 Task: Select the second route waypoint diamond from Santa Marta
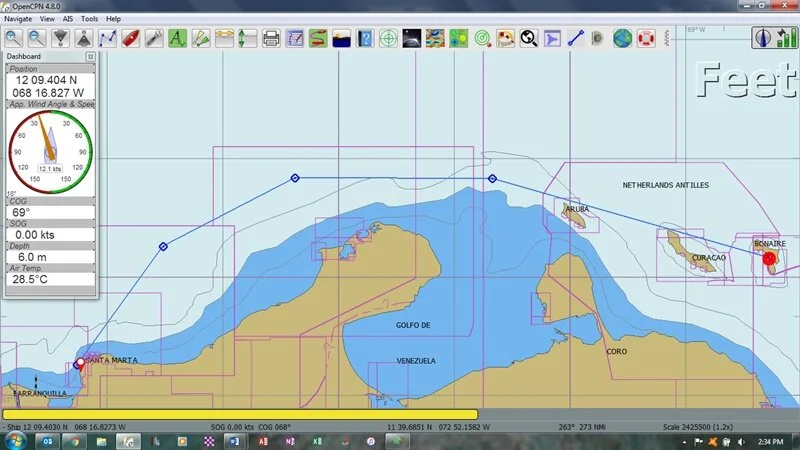[295, 178]
